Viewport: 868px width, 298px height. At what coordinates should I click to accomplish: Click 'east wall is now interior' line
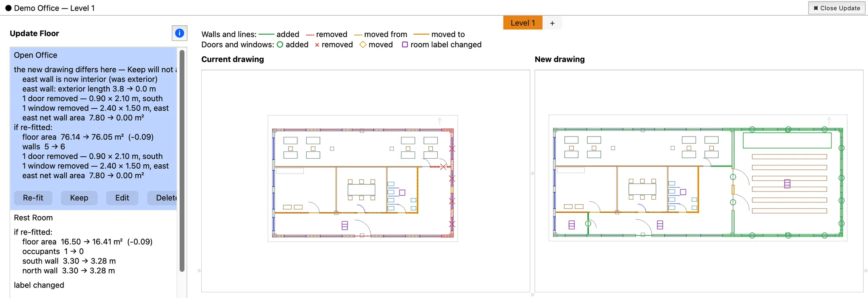coord(90,79)
